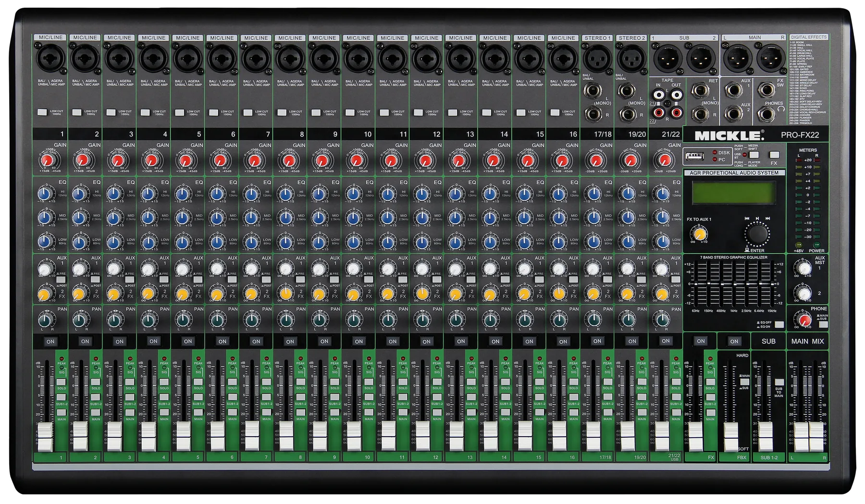
Task: Click the AUX 2 output jack
Action: click(x=733, y=114)
